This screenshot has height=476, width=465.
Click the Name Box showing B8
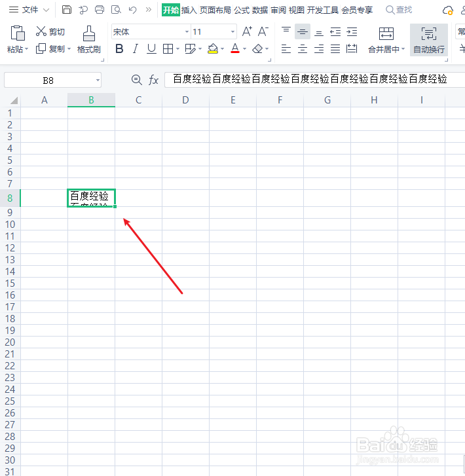coord(52,80)
